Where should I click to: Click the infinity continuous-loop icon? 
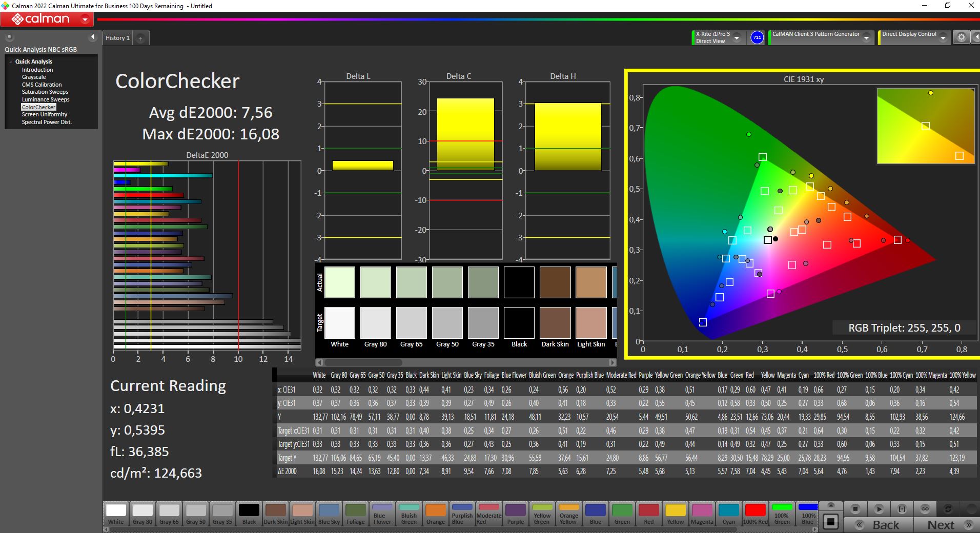[925, 509]
